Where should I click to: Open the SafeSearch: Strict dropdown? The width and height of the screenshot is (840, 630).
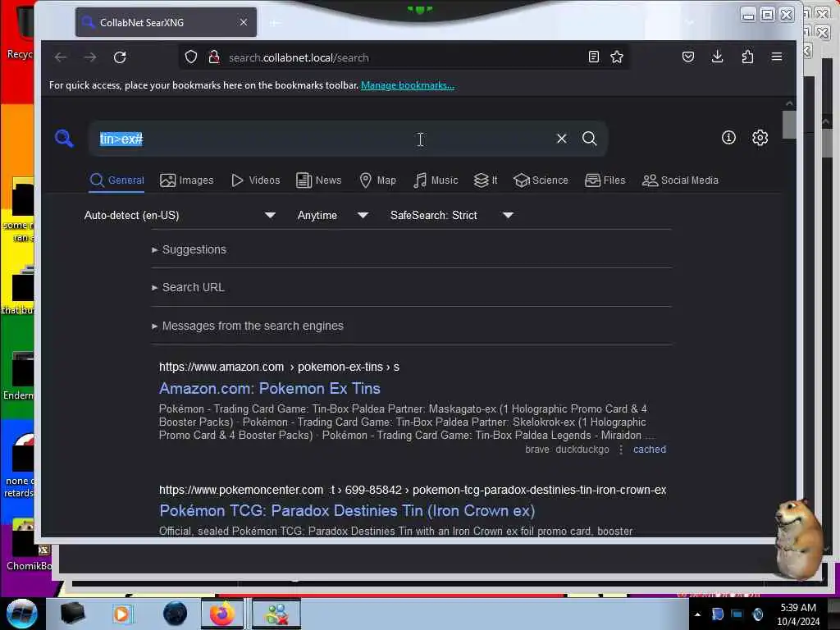(x=452, y=216)
